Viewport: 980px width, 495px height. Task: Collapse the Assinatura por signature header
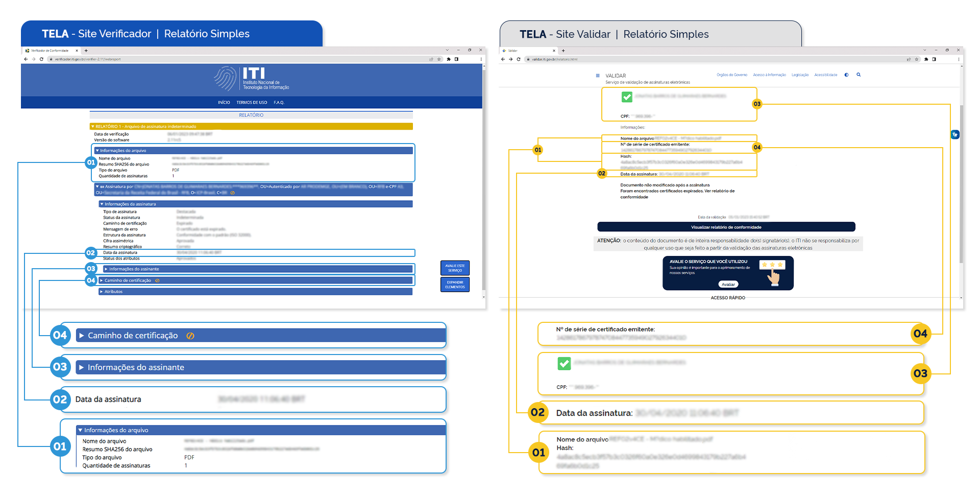coord(254,190)
